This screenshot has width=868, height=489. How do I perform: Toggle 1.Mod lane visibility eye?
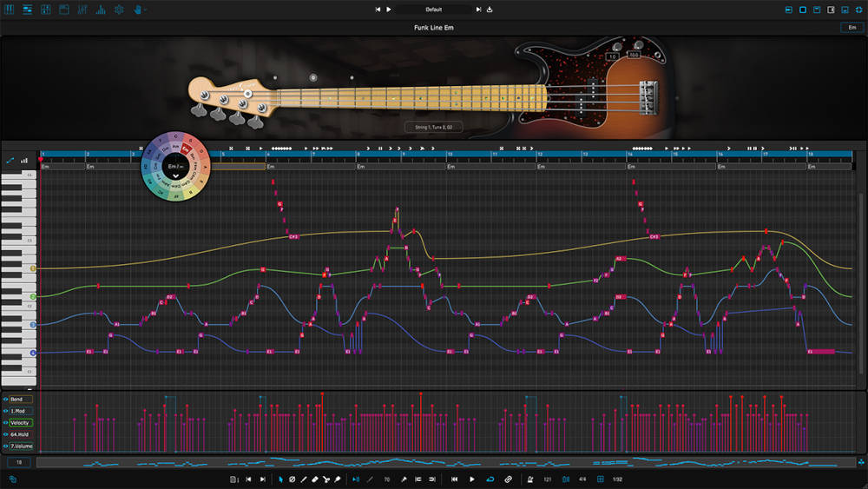coord(5,411)
